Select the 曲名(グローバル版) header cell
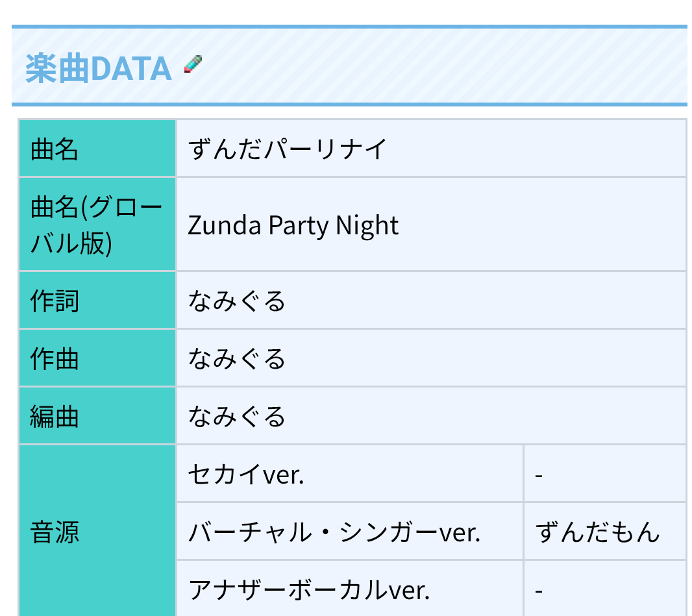The height and width of the screenshot is (616, 692). (97, 225)
